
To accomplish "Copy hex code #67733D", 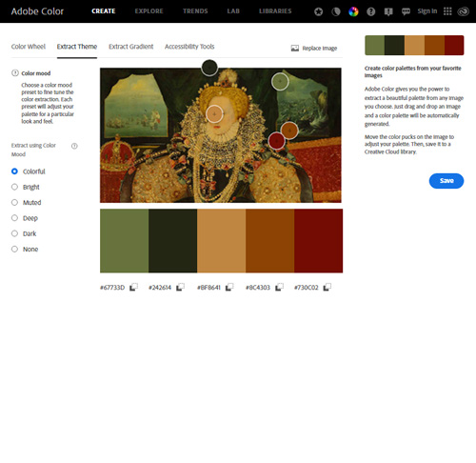I will (x=133, y=287).
